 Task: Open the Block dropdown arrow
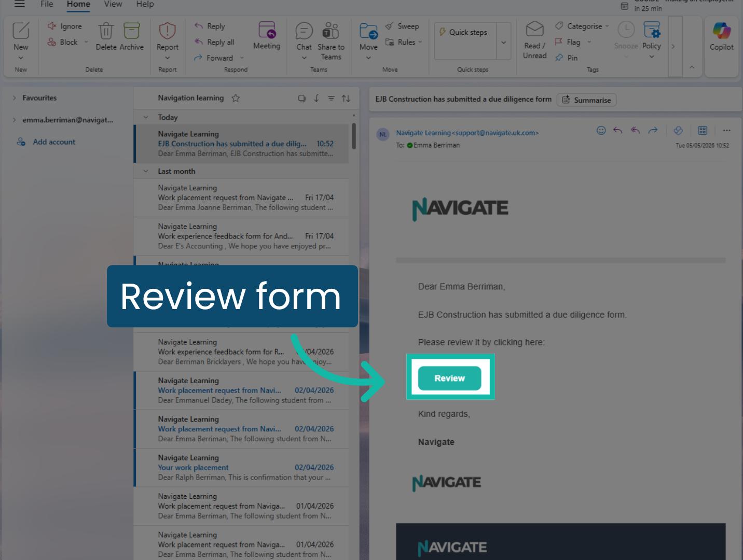tap(86, 42)
